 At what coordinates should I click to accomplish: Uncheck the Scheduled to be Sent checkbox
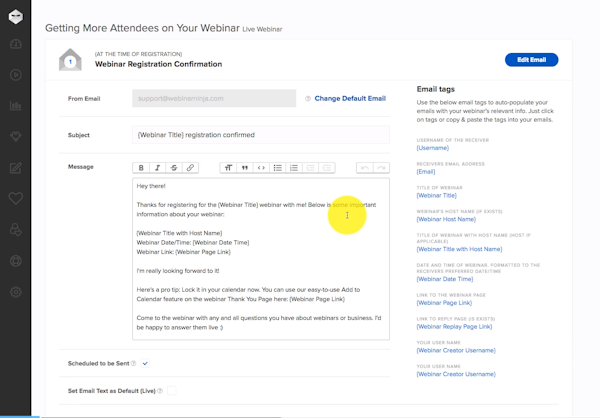pos(145,363)
